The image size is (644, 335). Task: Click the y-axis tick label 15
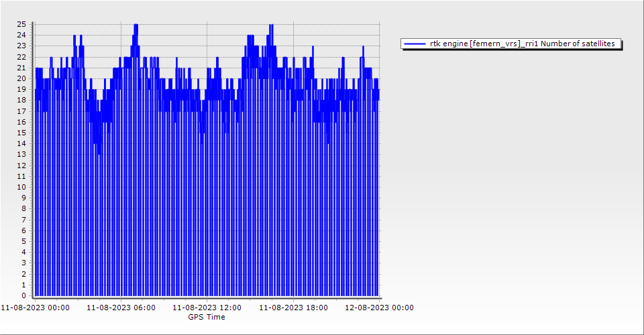[21, 133]
